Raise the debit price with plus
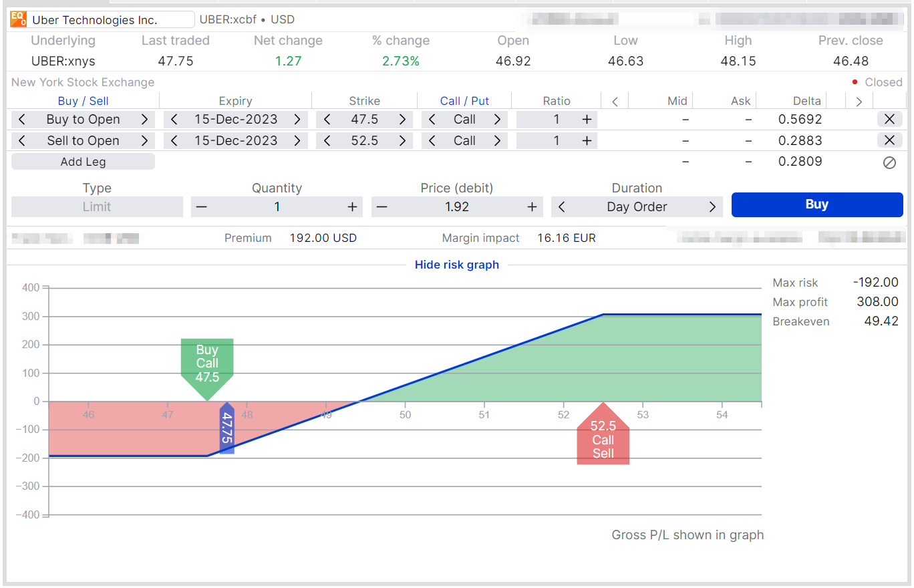The width and height of the screenshot is (914, 588). pos(532,207)
